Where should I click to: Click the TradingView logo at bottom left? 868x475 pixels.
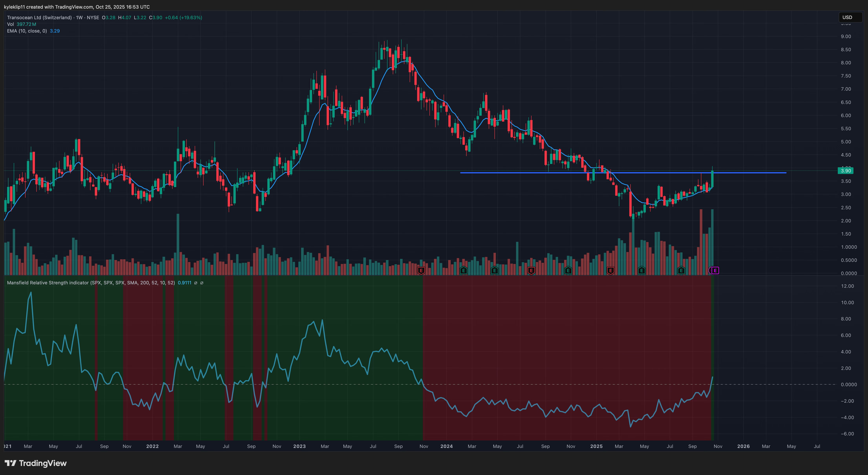36,463
